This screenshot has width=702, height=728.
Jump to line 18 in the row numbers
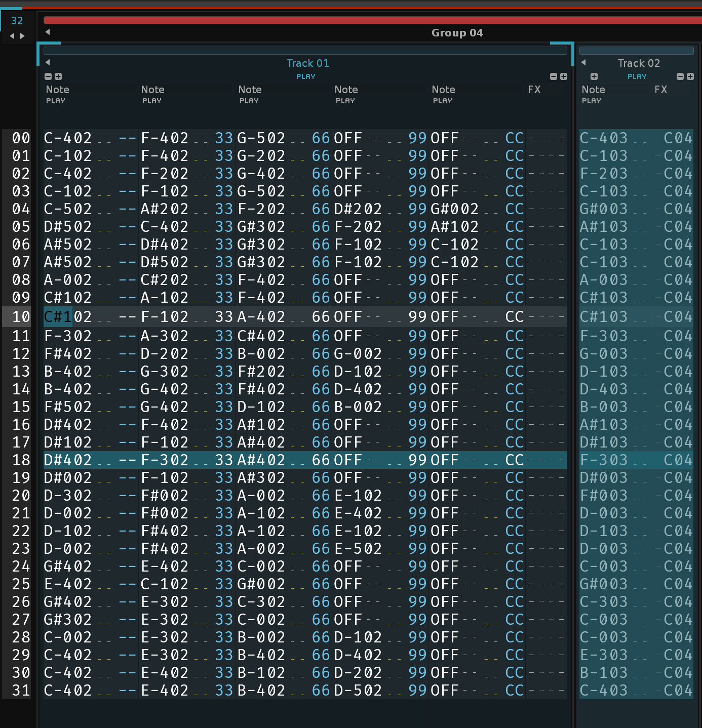click(x=21, y=460)
